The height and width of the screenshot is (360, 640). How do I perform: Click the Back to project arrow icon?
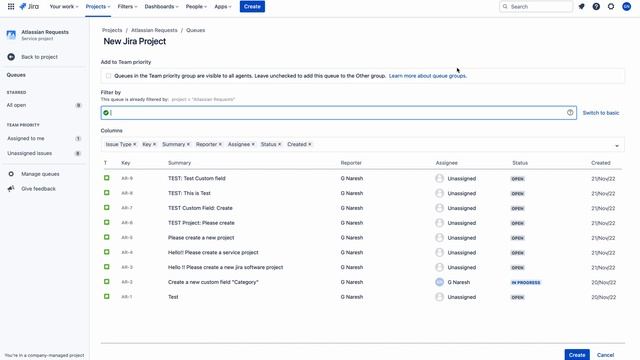point(11,57)
